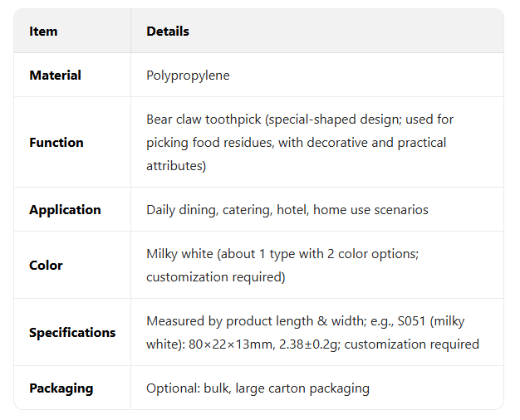
Task: Select the "Packaging" row label
Action: [61, 388]
